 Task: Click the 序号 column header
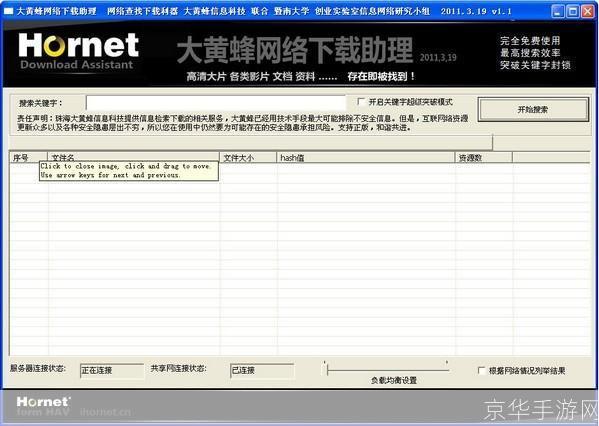coord(28,157)
